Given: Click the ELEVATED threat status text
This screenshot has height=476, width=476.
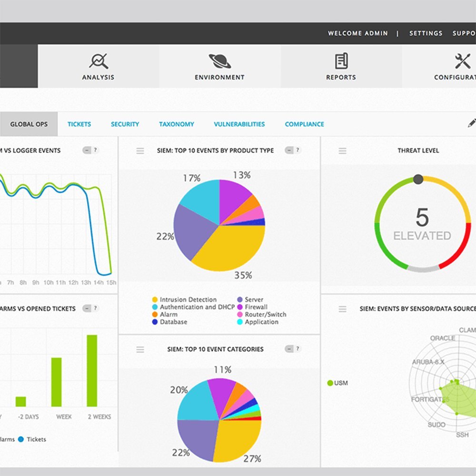Looking at the screenshot, I should pyautogui.click(x=422, y=236).
